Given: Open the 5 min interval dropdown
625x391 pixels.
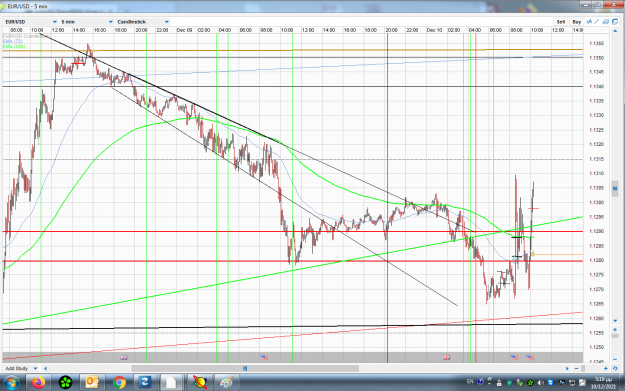Looking at the screenshot, I should coord(86,22).
